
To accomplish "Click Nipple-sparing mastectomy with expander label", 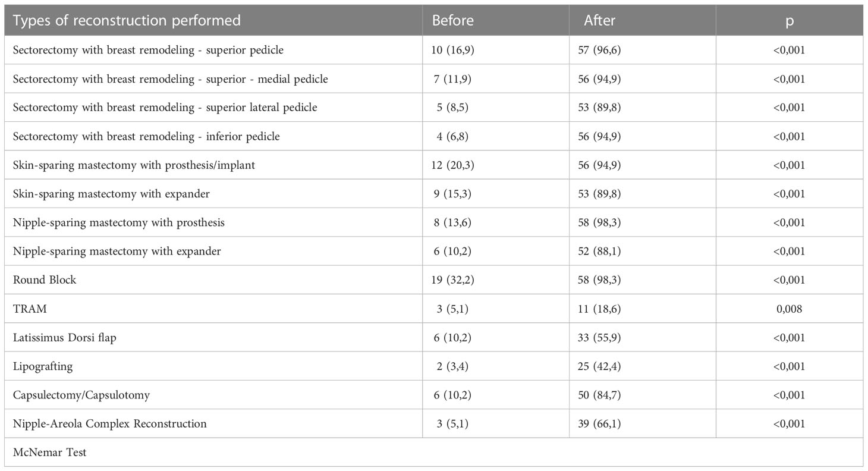I will pyautogui.click(x=117, y=251).
